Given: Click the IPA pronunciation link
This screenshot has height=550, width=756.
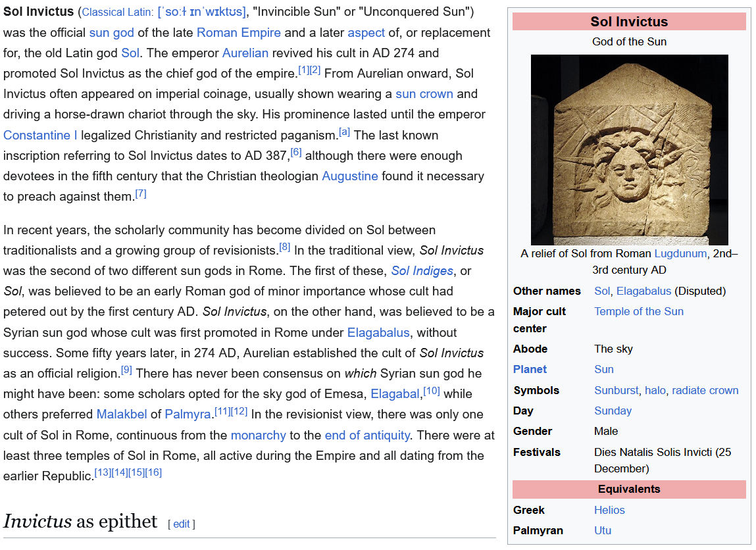Looking at the screenshot, I should click(202, 12).
